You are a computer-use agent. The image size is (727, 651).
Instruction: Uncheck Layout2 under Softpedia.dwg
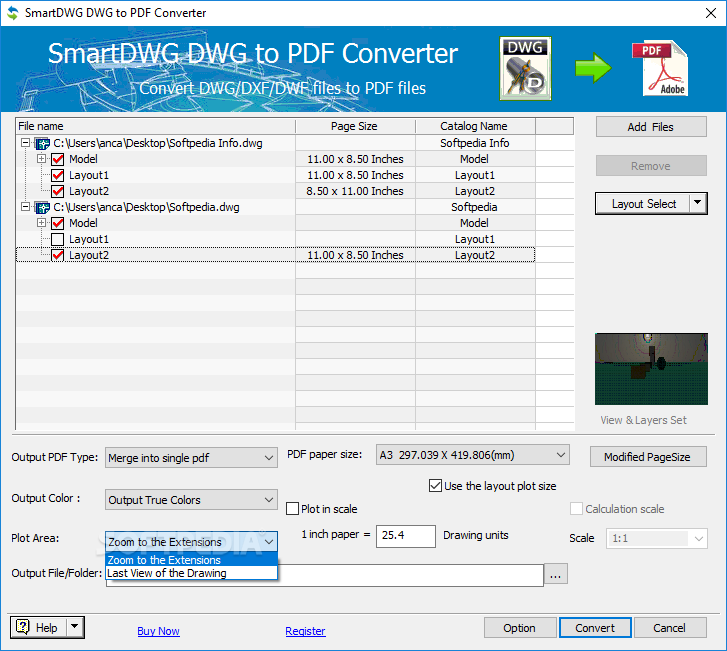57,255
